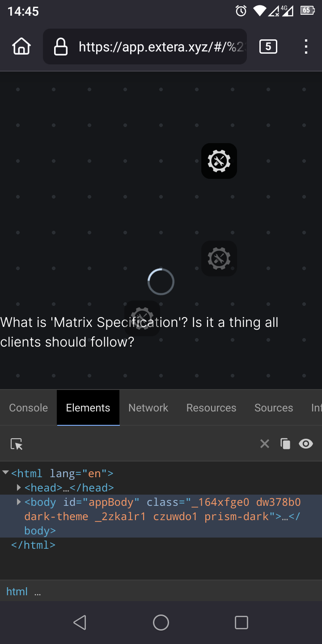
Task: Expand the body appBody node
Action: point(19,502)
